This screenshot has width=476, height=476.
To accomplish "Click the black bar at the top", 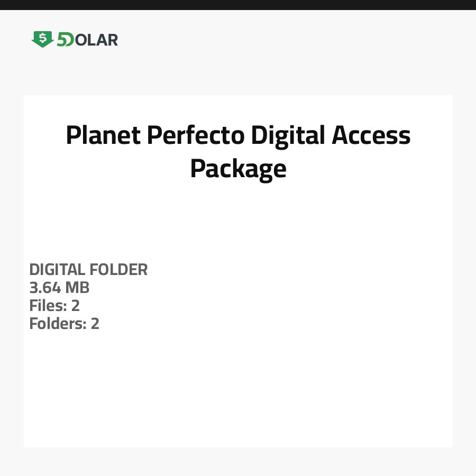I will coord(238,5).
